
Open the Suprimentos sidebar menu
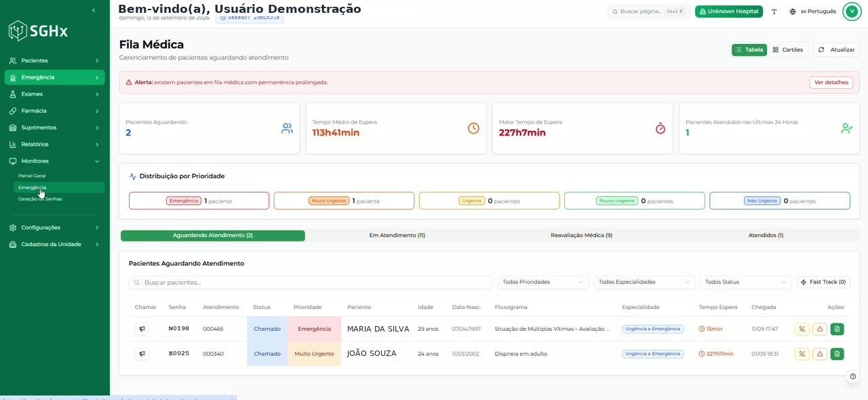[x=54, y=127]
